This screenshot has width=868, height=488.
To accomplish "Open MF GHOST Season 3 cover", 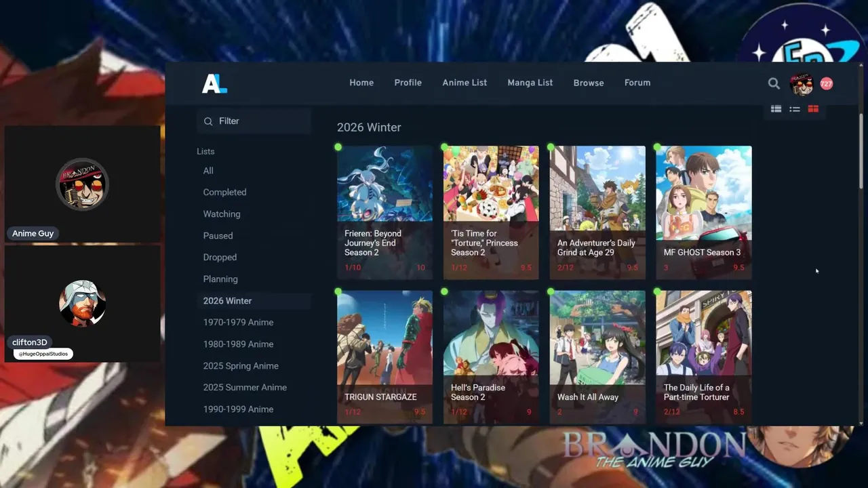I will (x=704, y=212).
